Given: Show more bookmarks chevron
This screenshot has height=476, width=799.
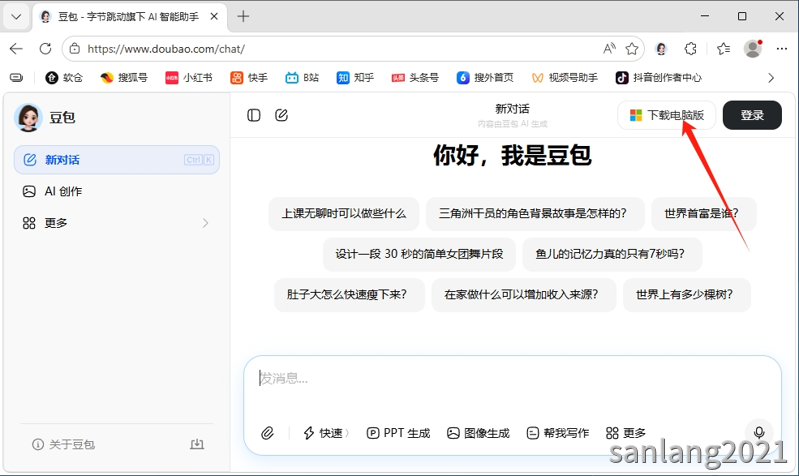Looking at the screenshot, I should 771,78.
